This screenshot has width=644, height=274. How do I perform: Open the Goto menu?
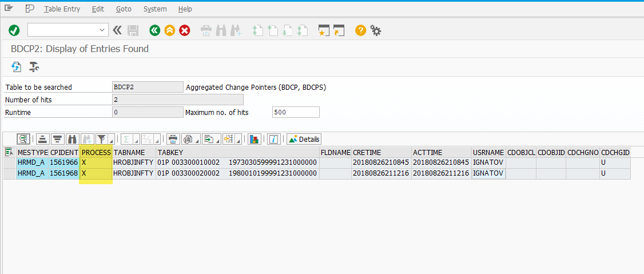click(x=124, y=9)
